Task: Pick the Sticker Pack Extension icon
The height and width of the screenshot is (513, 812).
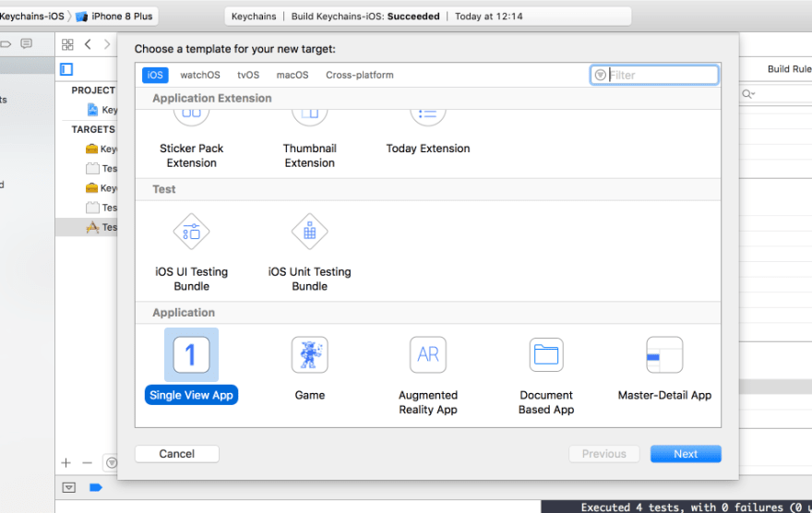Action: pyautogui.click(x=191, y=117)
